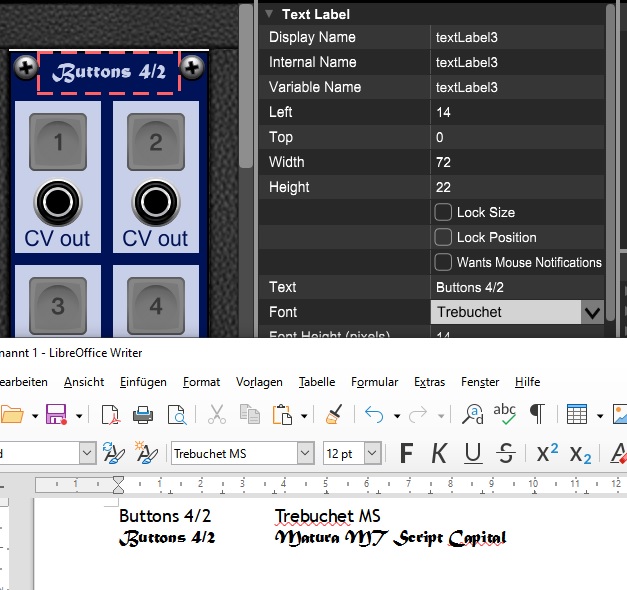Collapse the Text Label section triangle
627x590 pixels.
pos(269,14)
